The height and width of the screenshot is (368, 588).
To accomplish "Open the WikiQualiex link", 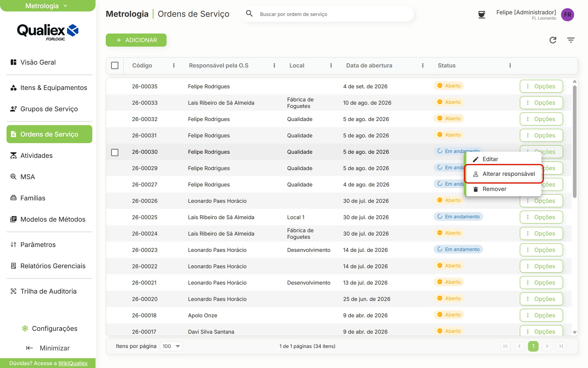I will coord(73,363).
